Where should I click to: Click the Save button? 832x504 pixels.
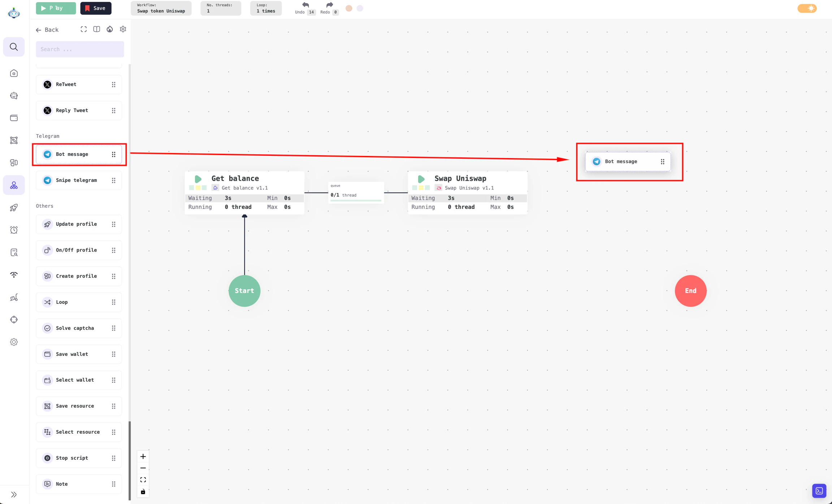coord(96,8)
